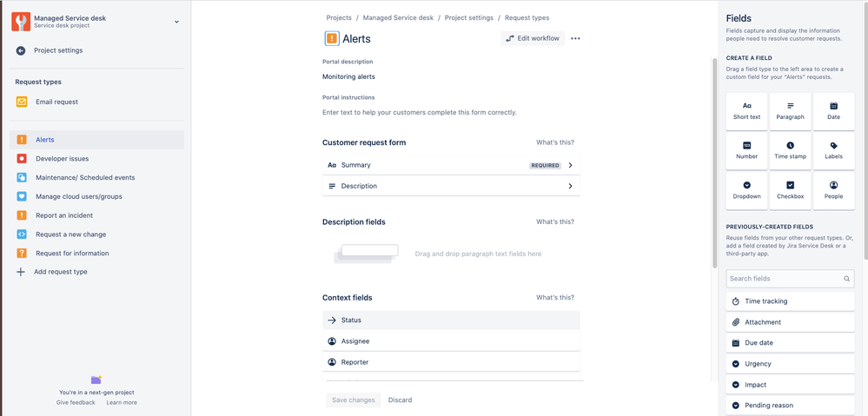This screenshot has width=868, height=416.
Task: Pick the Number field type tile
Action: pos(746,150)
